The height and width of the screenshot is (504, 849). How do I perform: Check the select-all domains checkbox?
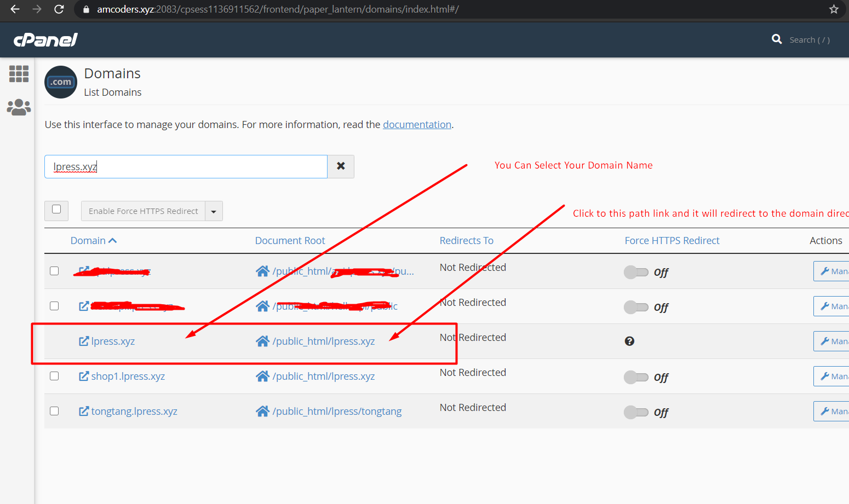56,210
